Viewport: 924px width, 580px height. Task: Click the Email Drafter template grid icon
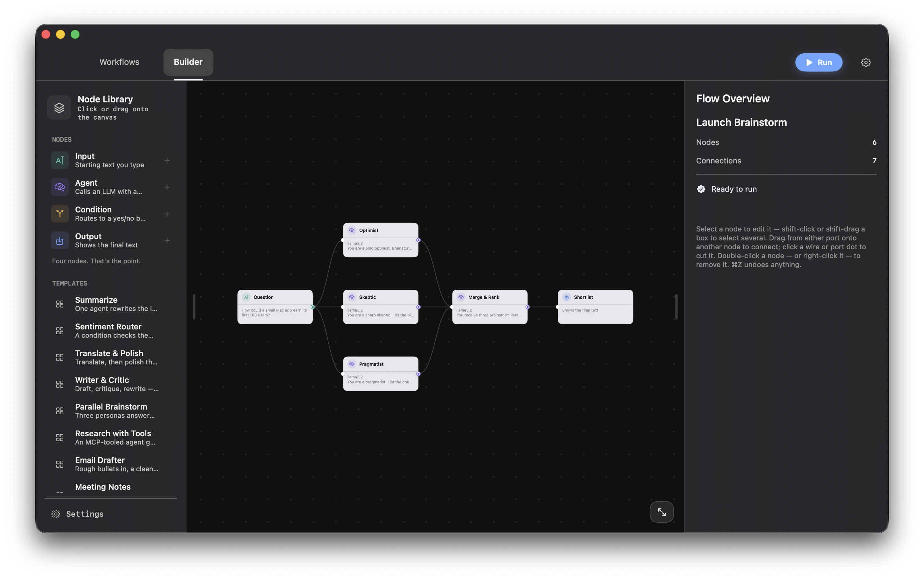pos(60,464)
